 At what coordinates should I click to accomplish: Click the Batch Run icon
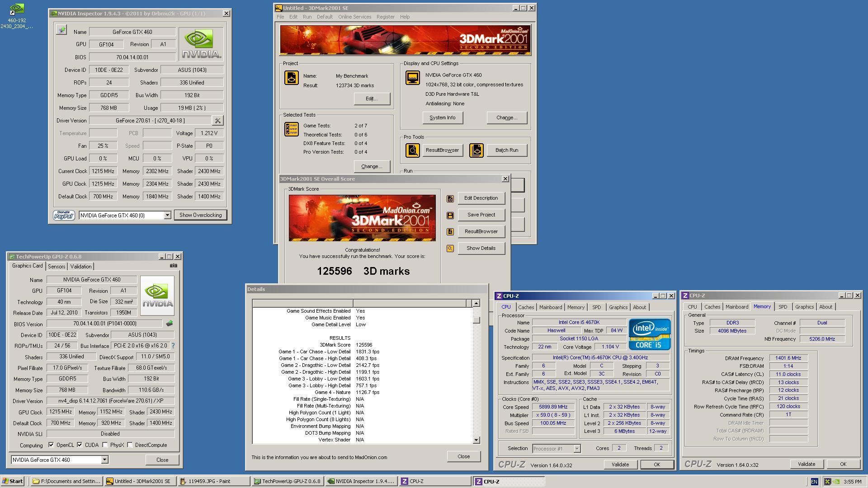476,150
